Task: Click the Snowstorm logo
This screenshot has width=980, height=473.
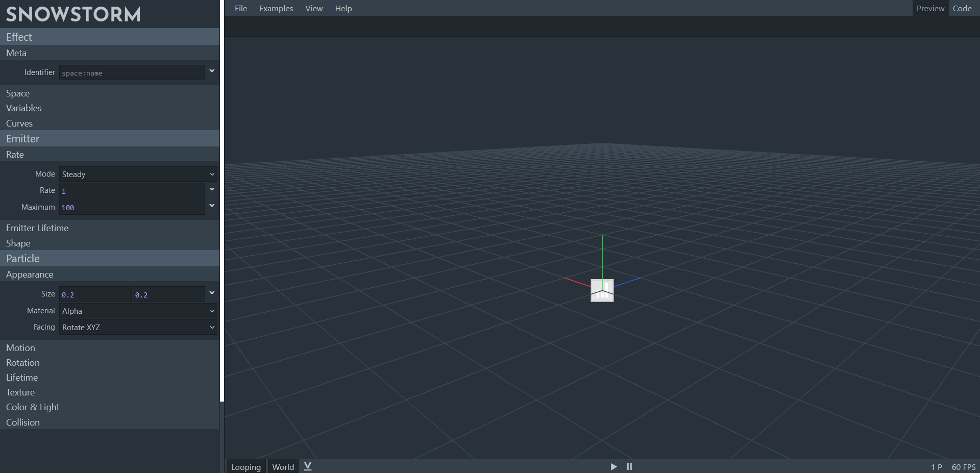Action: 73,14
